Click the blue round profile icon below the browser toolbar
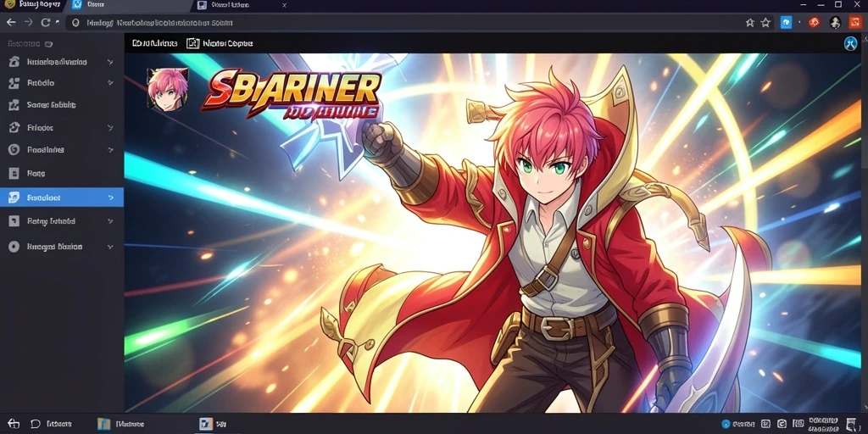 tap(851, 43)
